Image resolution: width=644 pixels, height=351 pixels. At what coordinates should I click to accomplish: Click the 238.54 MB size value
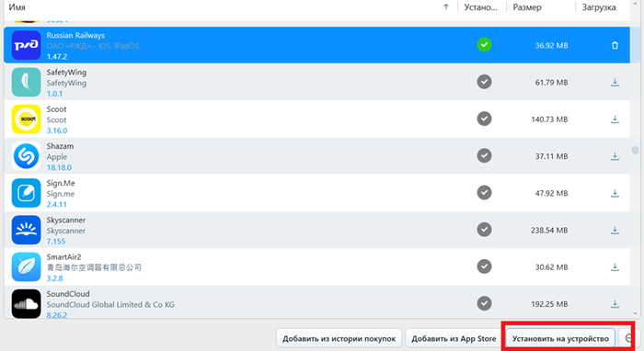coord(549,230)
